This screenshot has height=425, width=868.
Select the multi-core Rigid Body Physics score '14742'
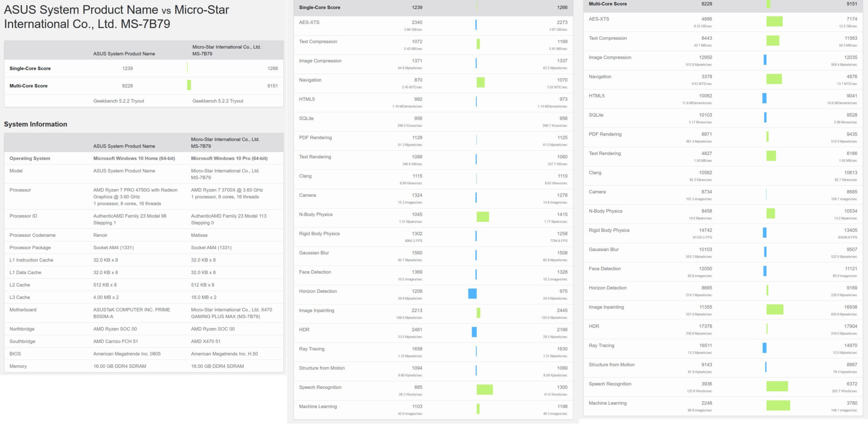705,230
